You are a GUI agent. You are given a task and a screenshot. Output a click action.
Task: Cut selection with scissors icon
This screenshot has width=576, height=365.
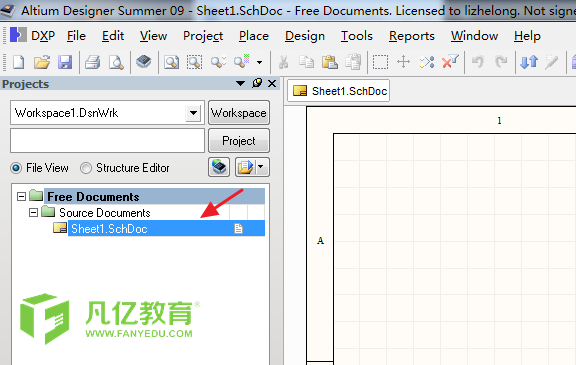(x=283, y=62)
